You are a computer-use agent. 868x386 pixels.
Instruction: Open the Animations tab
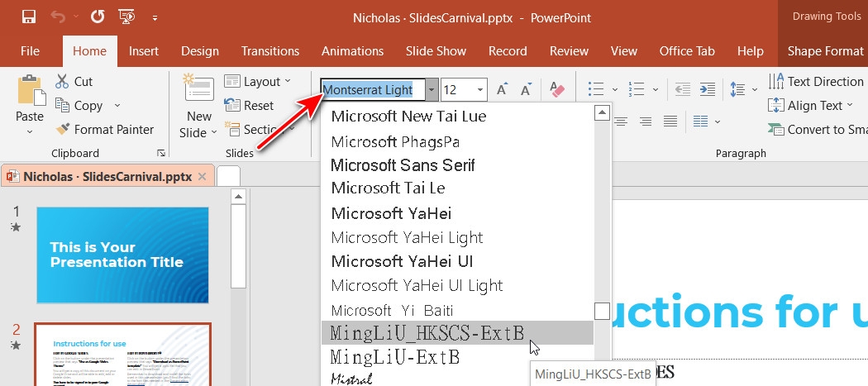click(x=353, y=51)
